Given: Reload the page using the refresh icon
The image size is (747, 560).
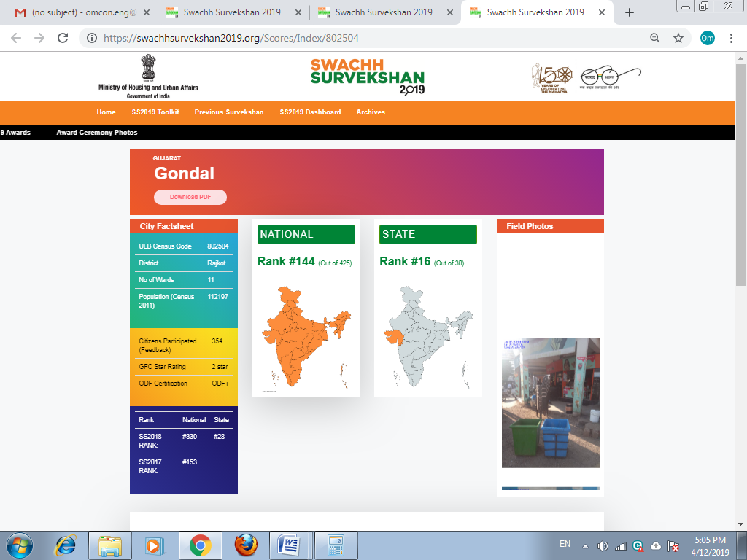Looking at the screenshot, I should (62, 37).
